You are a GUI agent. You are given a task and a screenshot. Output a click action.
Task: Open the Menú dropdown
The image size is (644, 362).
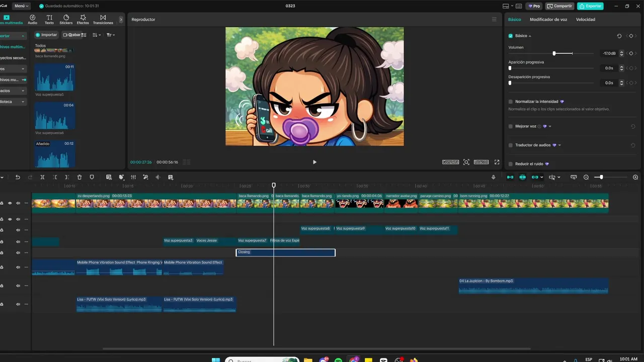coord(21,6)
